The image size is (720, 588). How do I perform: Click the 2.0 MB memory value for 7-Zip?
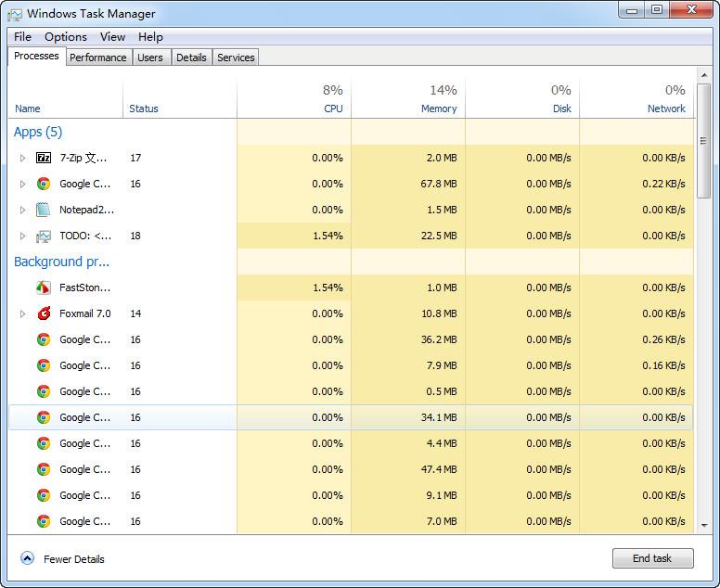coord(443,158)
